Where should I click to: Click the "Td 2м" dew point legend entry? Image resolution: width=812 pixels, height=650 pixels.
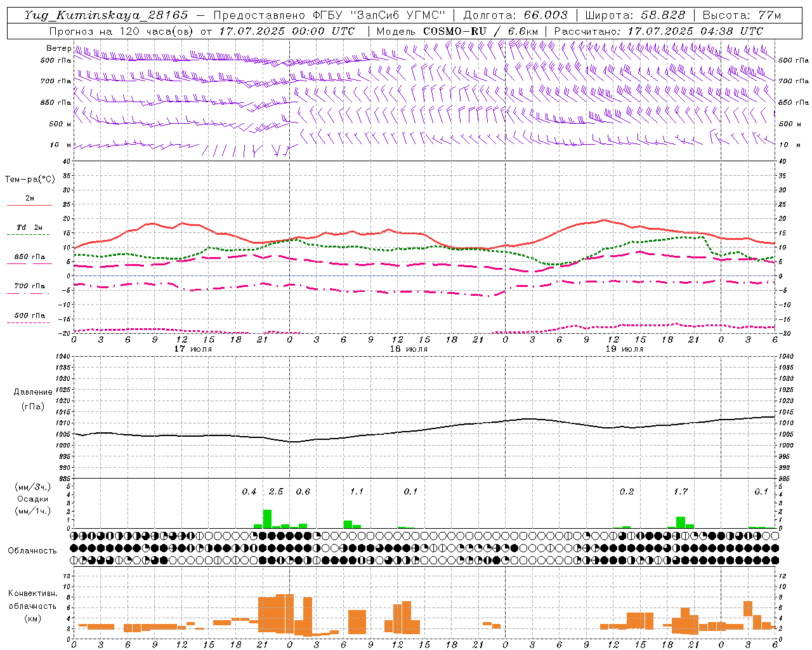tap(30, 227)
